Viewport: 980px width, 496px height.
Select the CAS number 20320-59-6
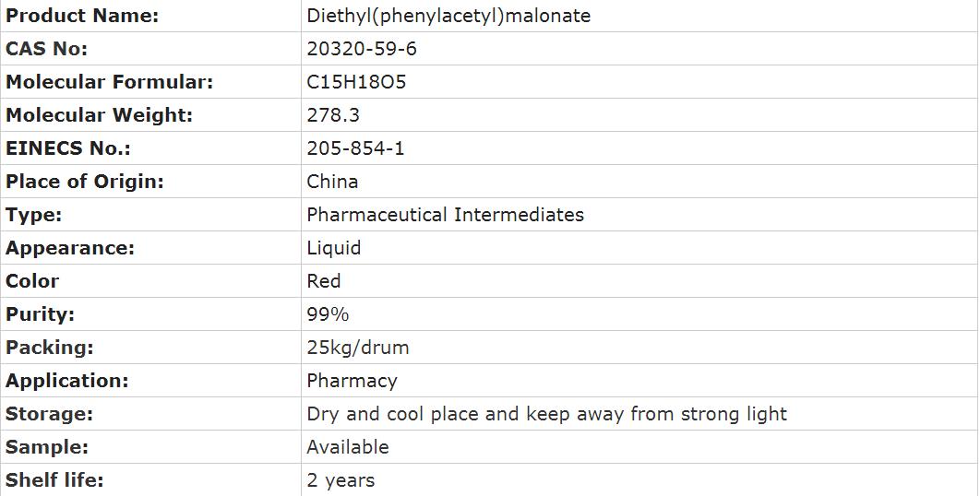pos(362,49)
